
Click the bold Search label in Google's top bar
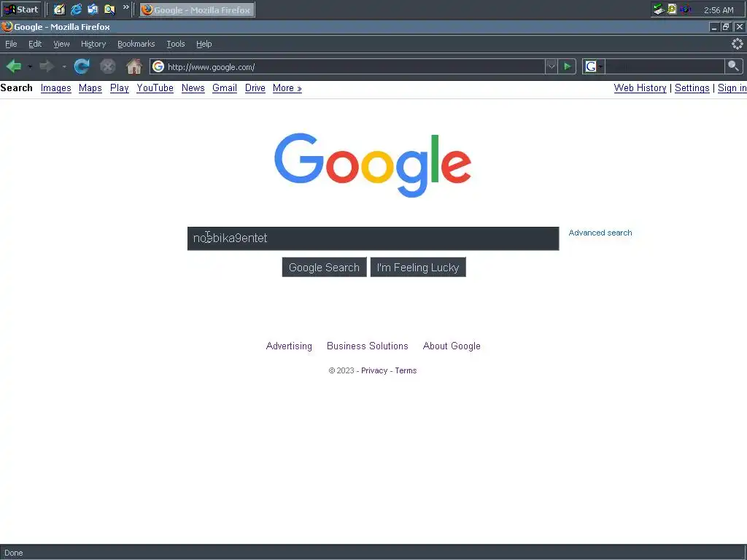17,88
